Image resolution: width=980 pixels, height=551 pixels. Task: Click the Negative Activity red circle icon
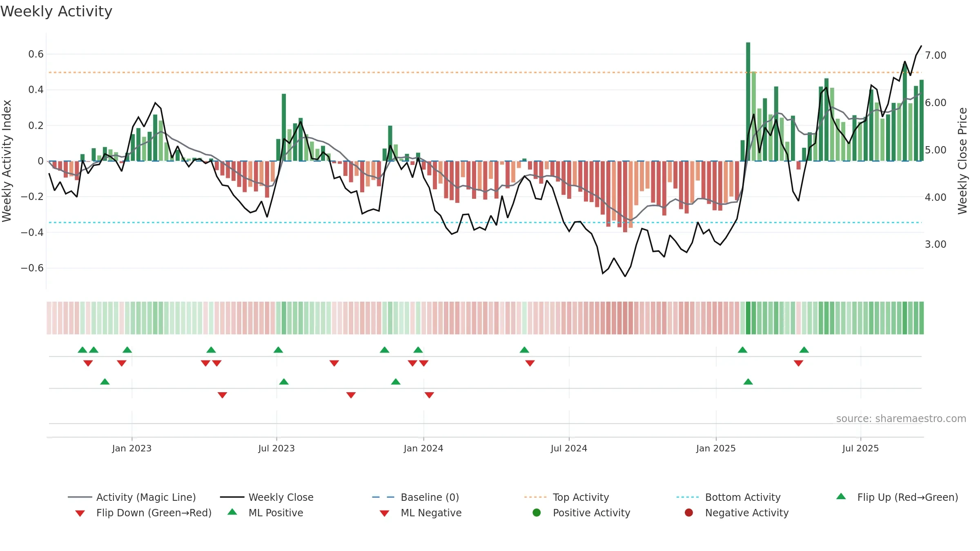pos(689,513)
